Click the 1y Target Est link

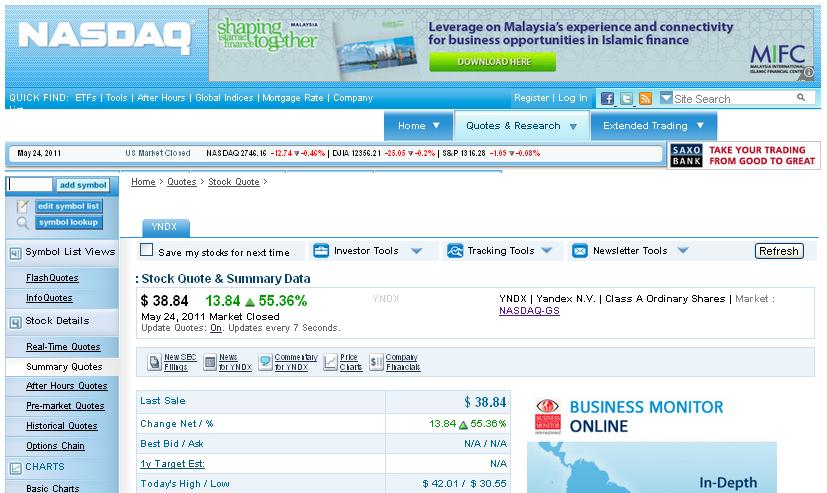tap(172, 464)
